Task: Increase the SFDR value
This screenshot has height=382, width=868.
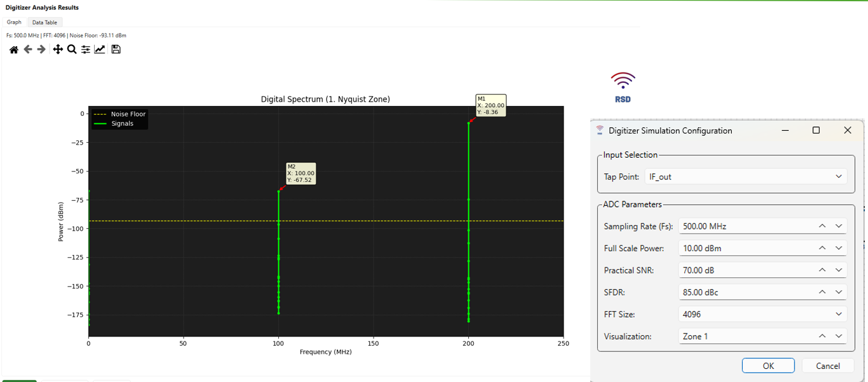Action: pyautogui.click(x=822, y=292)
